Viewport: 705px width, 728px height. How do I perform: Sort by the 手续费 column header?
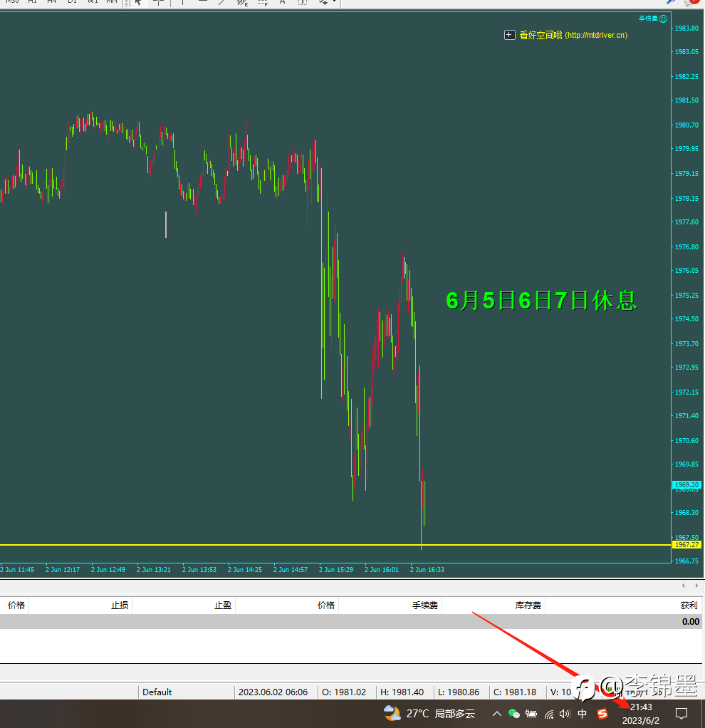pos(425,605)
